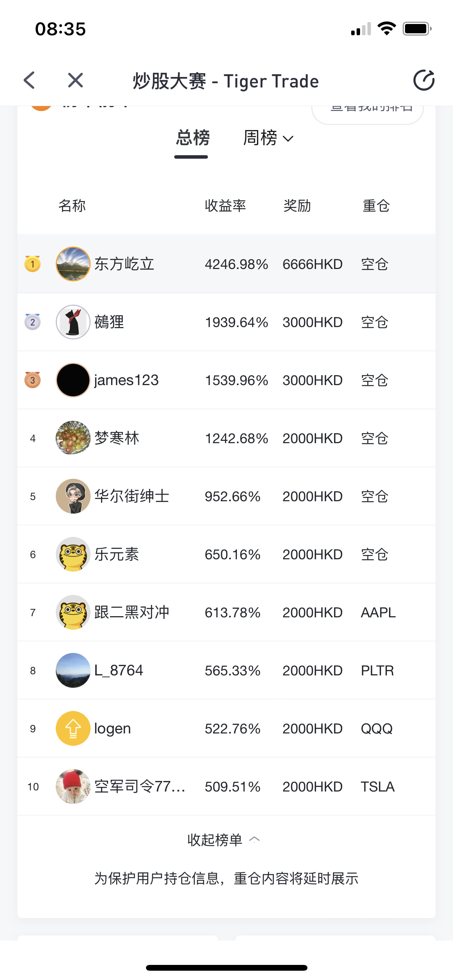Viewport: 453px width, 980px height.
Task: Tap the refresh page icon
Action: 424,81
